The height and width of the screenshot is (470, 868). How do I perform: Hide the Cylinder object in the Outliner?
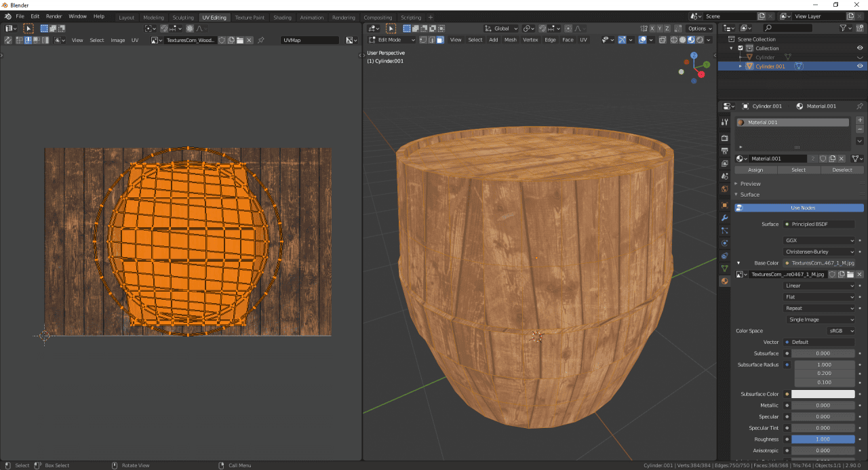click(x=859, y=57)
